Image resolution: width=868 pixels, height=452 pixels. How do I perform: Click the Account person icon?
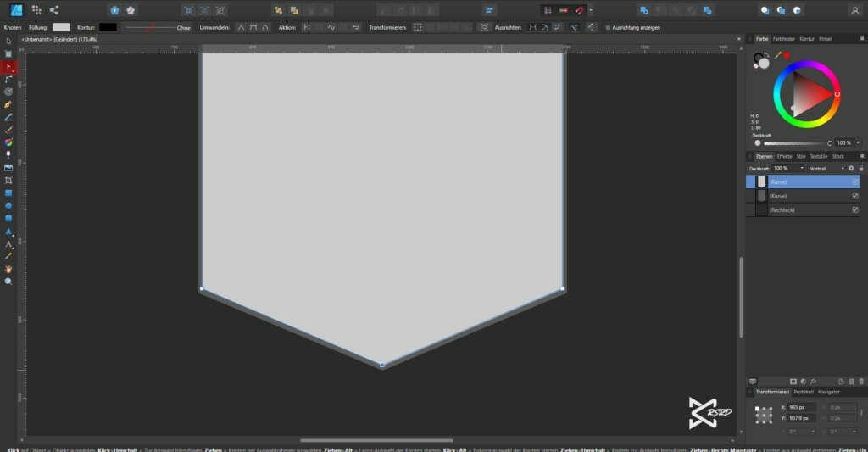tap(854, 10)
